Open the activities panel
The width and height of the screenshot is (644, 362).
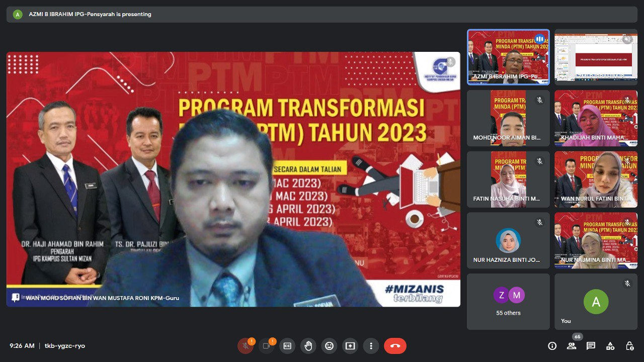(x=610, y=346)
